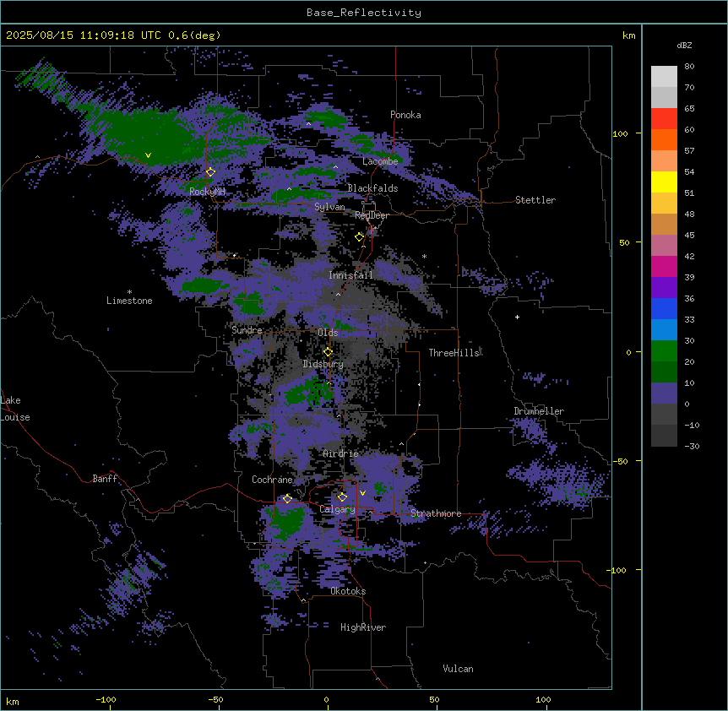This screenshot has width=728, height=711.
Task: Select the ThreeHills label
Action: 454,353
